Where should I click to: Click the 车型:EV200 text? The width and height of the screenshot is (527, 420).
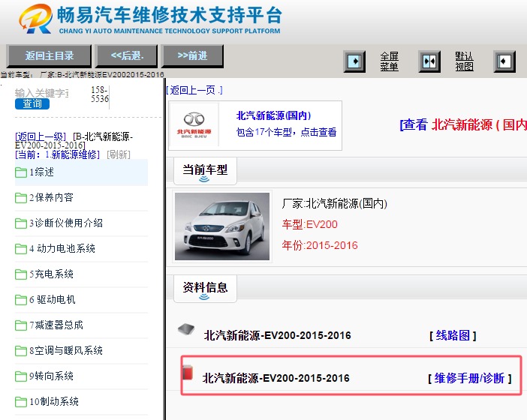(x=309, y=224)
